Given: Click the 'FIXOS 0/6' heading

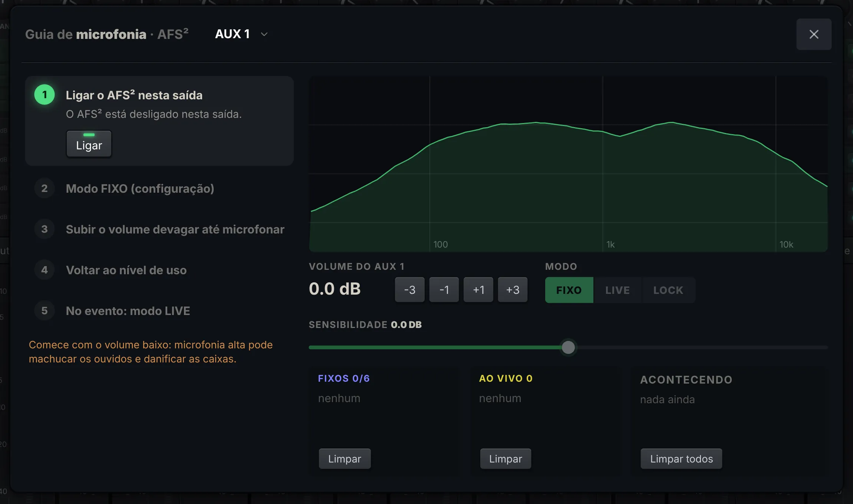Looking at the screenshot, I should (344, 378).
